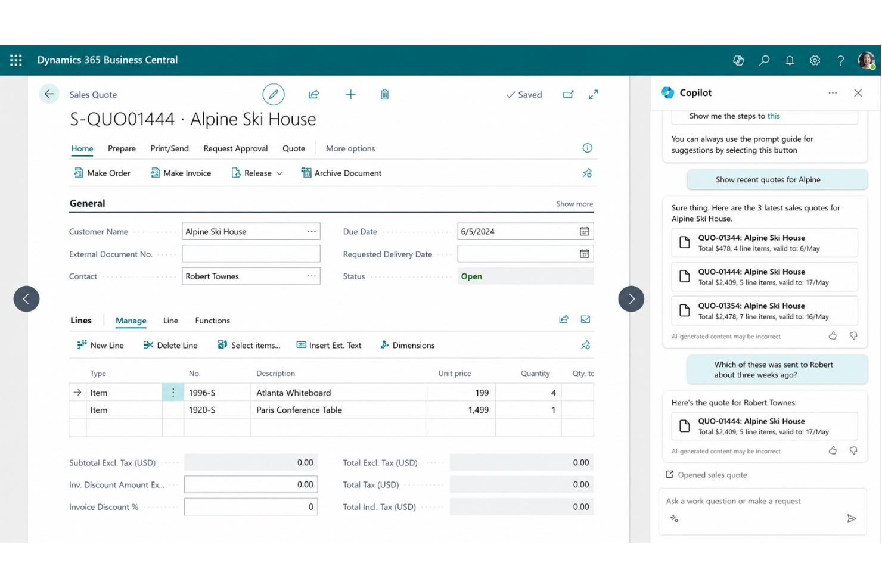Screen dimensions: 882x588
Task: Click the search magnifier in the header
Action: [764, 60]
